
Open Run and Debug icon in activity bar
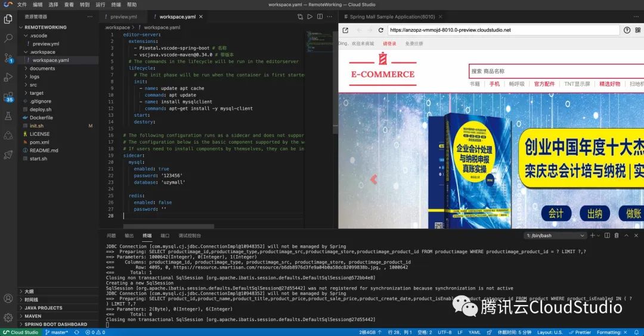coord(8,77)
